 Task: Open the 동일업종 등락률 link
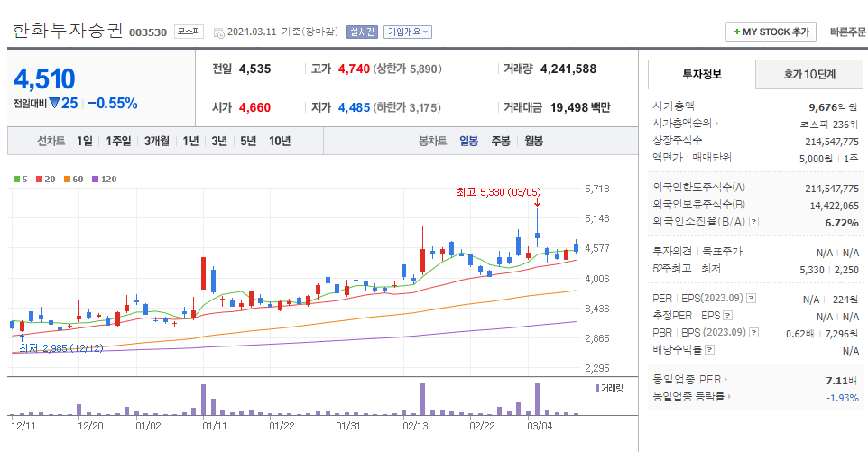pyautogui.click(x=692, y=397)
